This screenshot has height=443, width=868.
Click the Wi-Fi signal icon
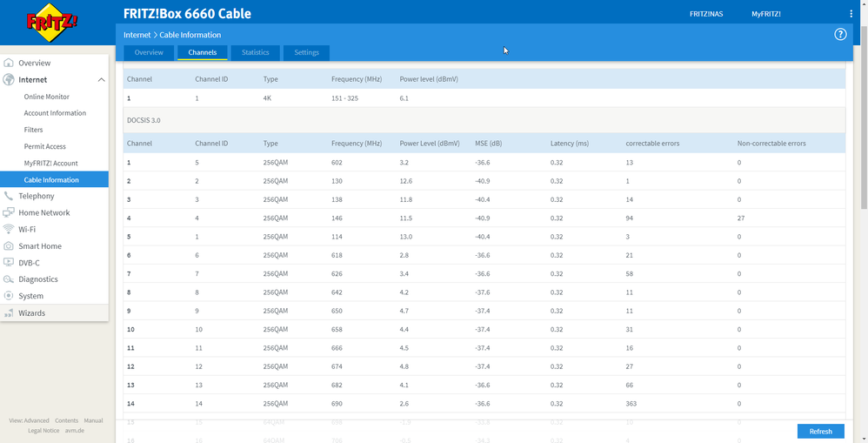[9, 229]
